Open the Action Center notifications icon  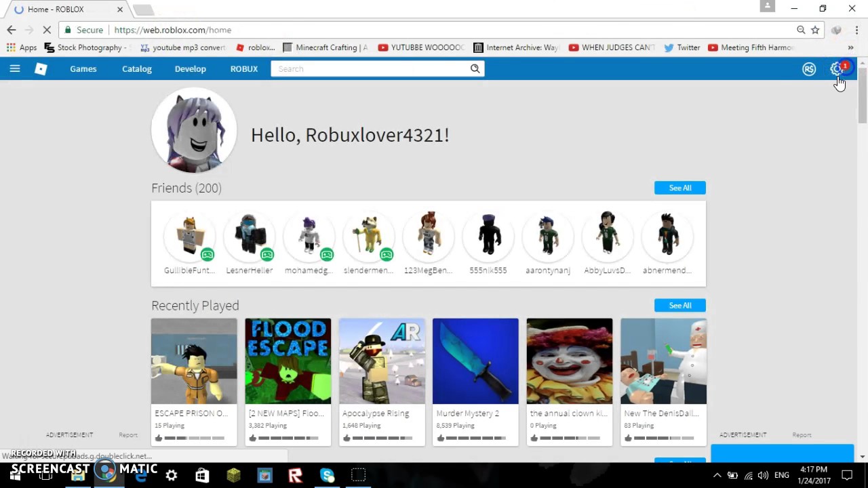click(x=847, y=475)
